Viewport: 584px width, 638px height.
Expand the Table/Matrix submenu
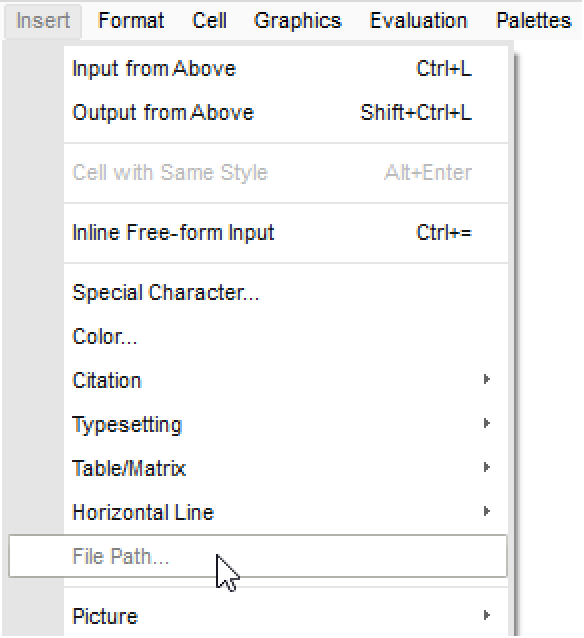[286, 468]
